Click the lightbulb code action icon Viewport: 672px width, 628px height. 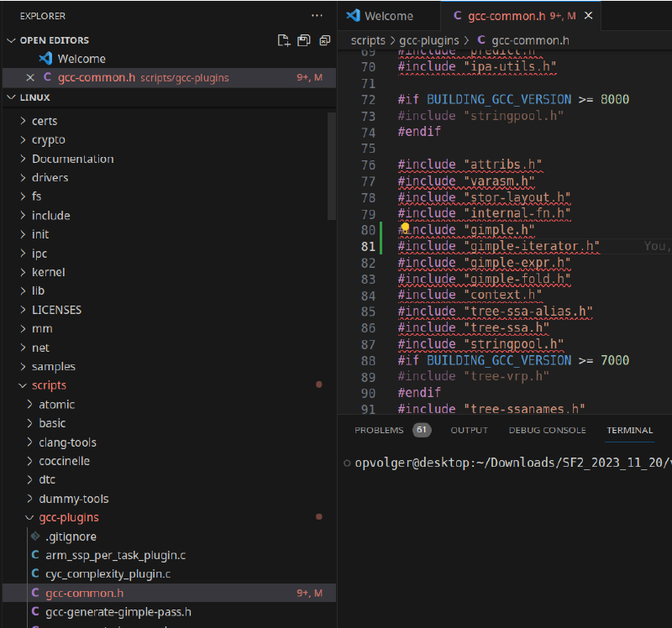[405, 228]
